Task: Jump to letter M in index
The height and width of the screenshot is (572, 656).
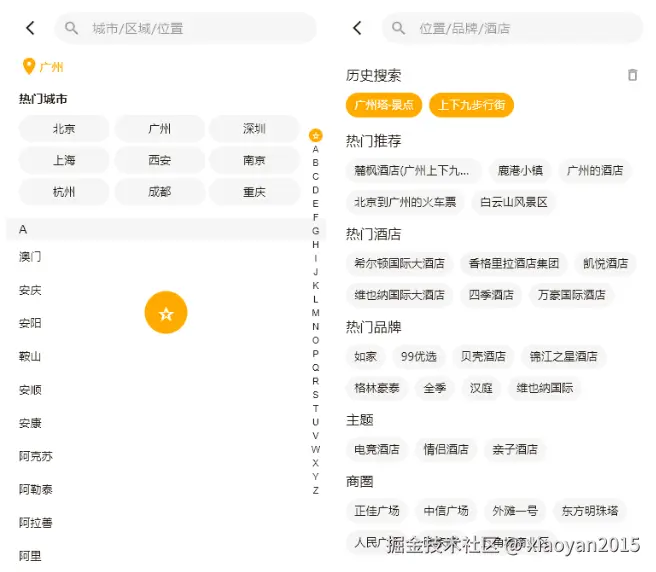Action: coord(315,313)
